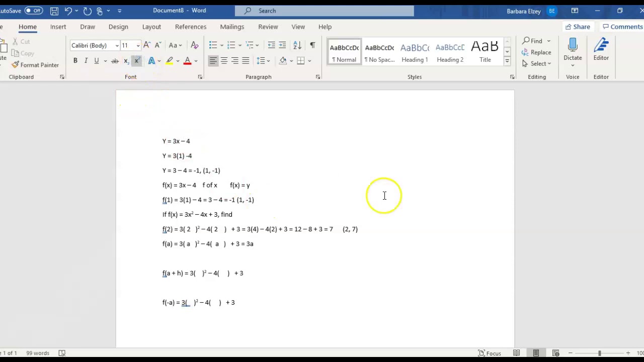Click the Increase Indent icon

(x=282, y=45)
